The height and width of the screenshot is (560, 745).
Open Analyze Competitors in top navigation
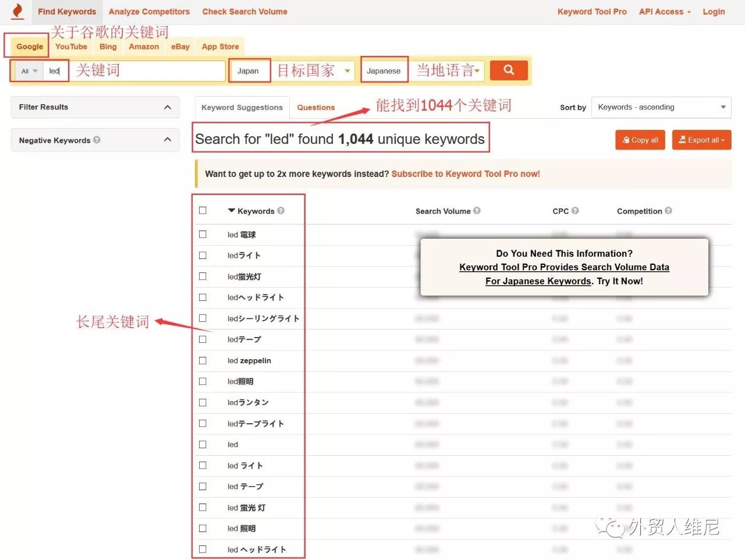(149, 12)
